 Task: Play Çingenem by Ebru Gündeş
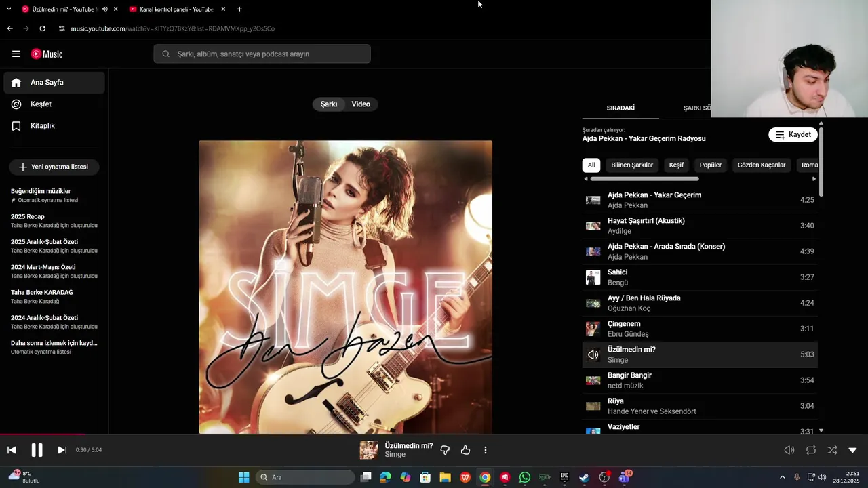point(700,329)
